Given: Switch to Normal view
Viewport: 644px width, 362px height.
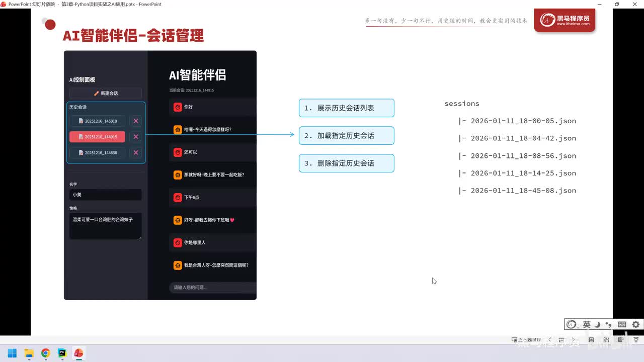Looking at the screenshot, I should tap(592, 340).
